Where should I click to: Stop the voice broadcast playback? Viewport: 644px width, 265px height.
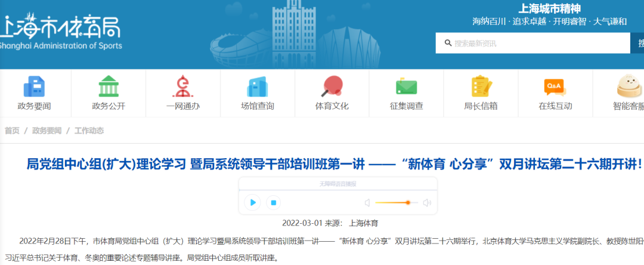[273, 203]
